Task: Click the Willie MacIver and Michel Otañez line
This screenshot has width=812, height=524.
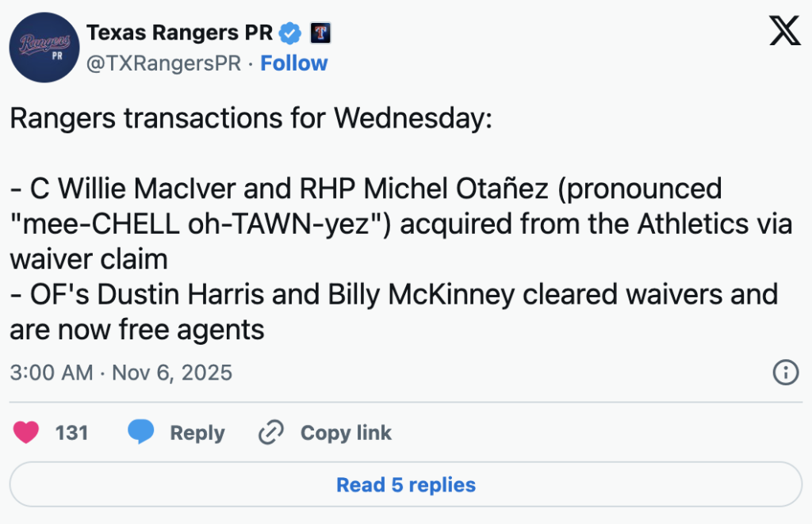Action: 365,189
